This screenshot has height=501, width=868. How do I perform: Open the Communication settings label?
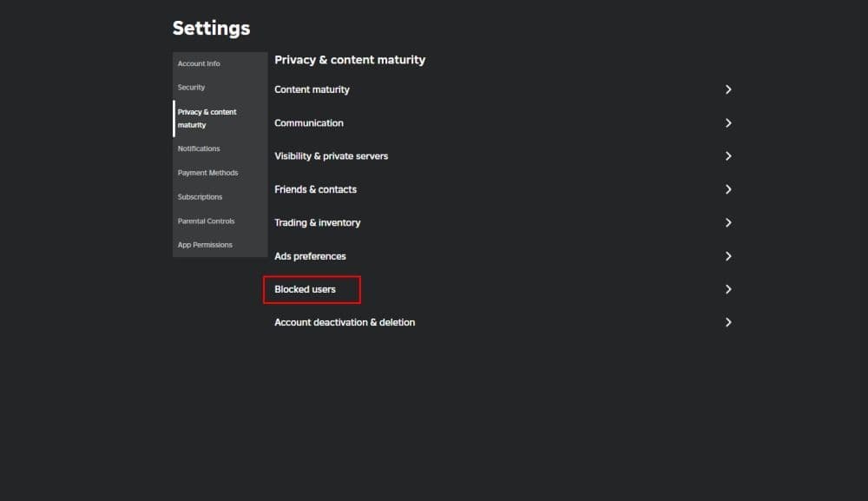click(x=309, y=123)
